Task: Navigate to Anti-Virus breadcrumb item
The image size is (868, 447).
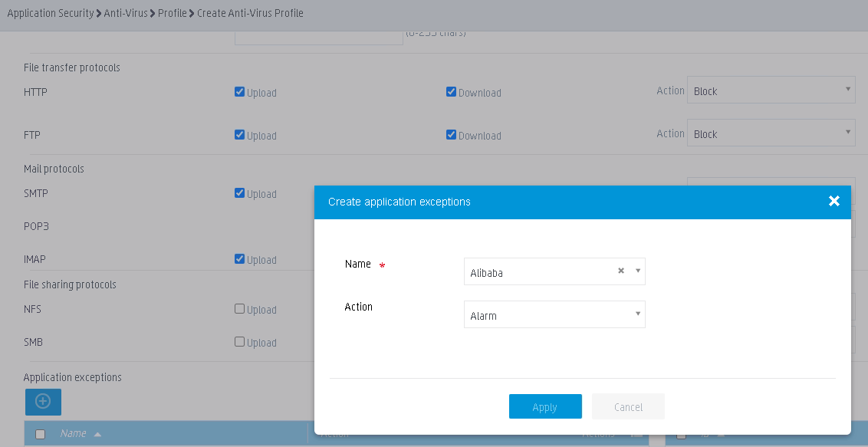Action: click(x=126, y=13)
